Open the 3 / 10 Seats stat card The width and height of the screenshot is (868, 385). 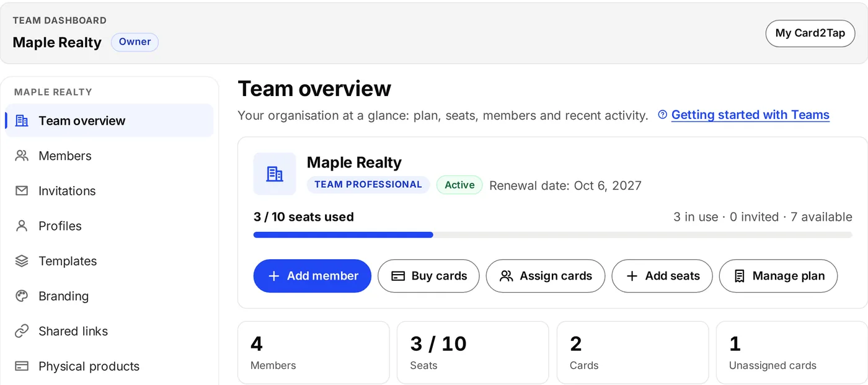click(x=473, y=352)
